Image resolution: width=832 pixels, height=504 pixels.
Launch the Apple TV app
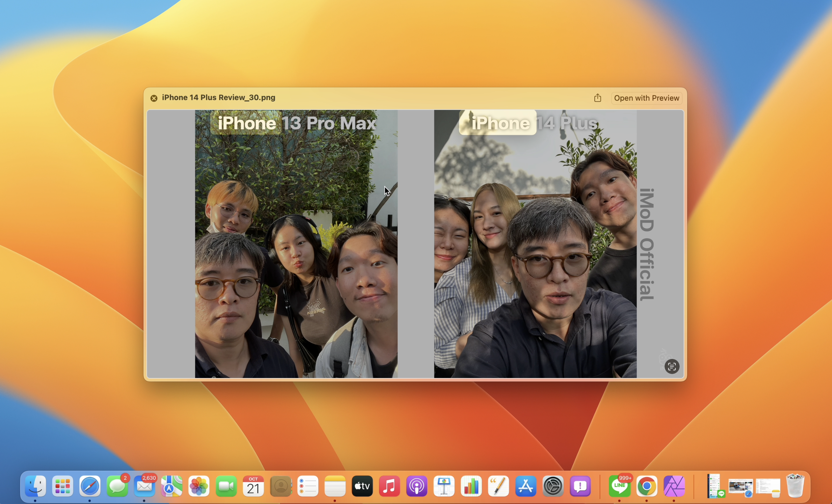(x=362, y=486)
